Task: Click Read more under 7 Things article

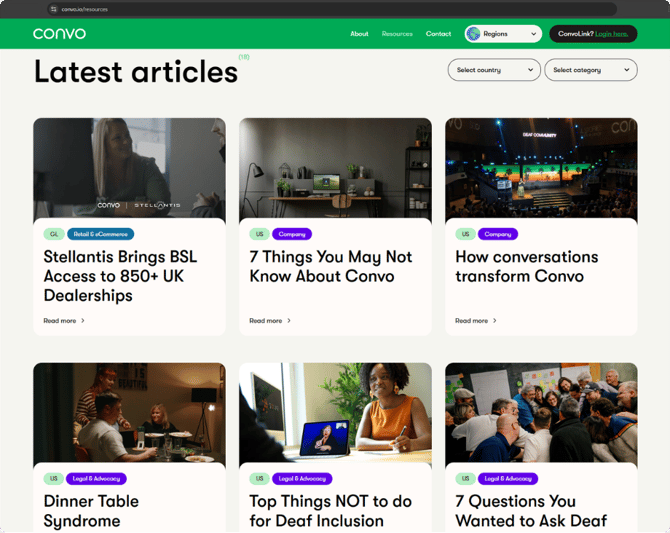Action: pyautogui.click(x=266, y=321)
